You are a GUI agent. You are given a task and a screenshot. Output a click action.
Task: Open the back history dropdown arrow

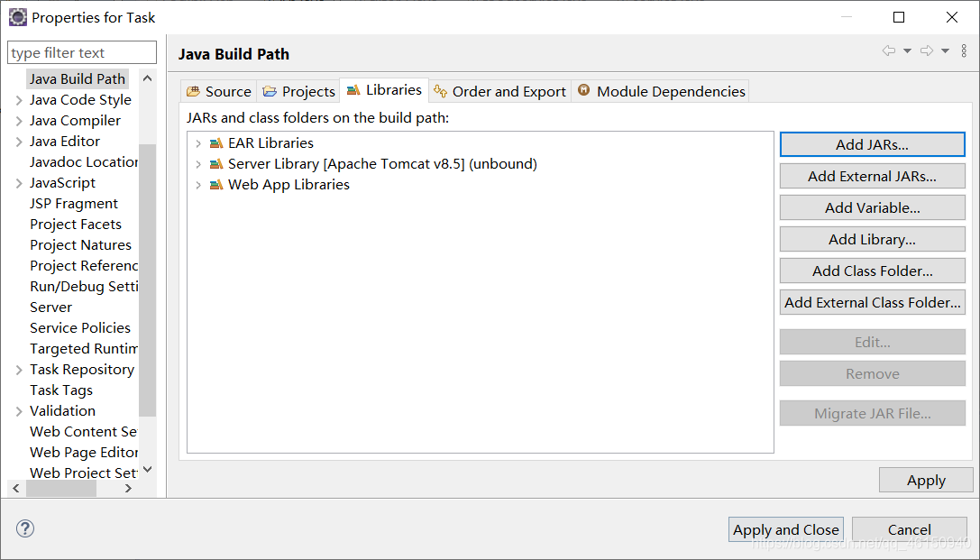click(x=908, y=51)
